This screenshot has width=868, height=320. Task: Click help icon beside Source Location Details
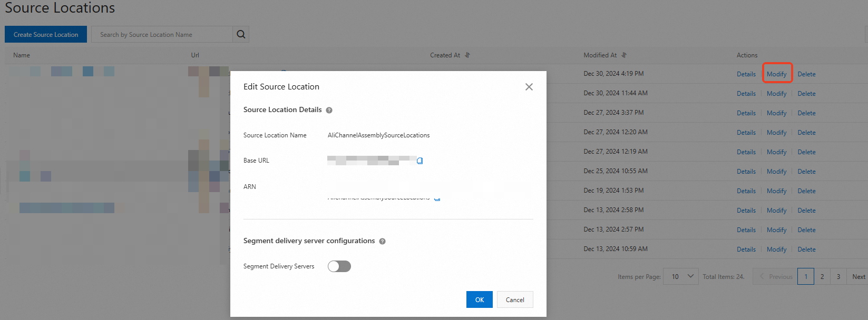(x=329, y=110)
